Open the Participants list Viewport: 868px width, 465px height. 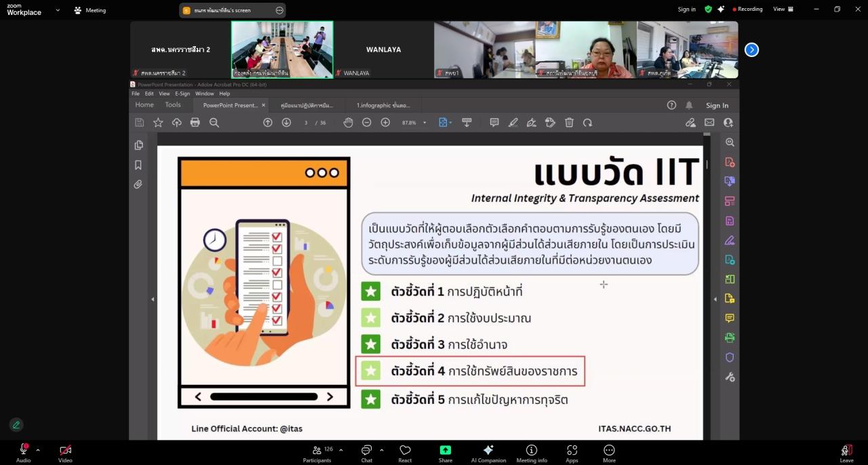click(317, 452)
